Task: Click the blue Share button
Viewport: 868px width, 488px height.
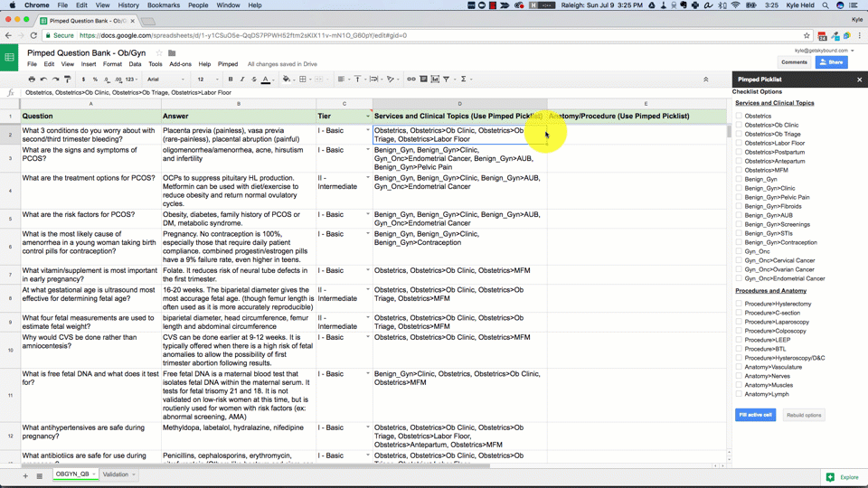Action: click(x=831, y=62)
